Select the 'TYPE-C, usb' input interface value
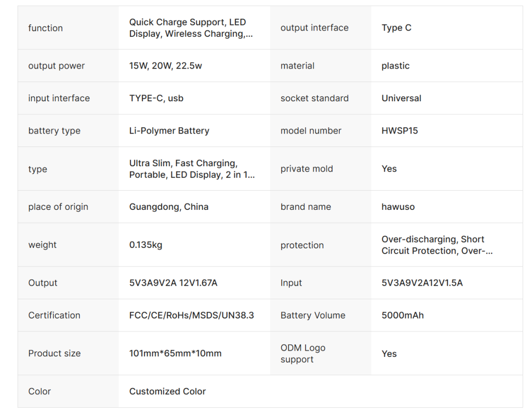This screenshot has height=412, width=532. tap(156, 98)
